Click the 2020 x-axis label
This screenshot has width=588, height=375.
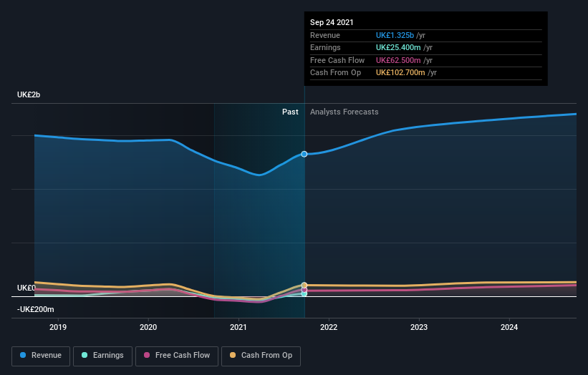tap(148, 327)
